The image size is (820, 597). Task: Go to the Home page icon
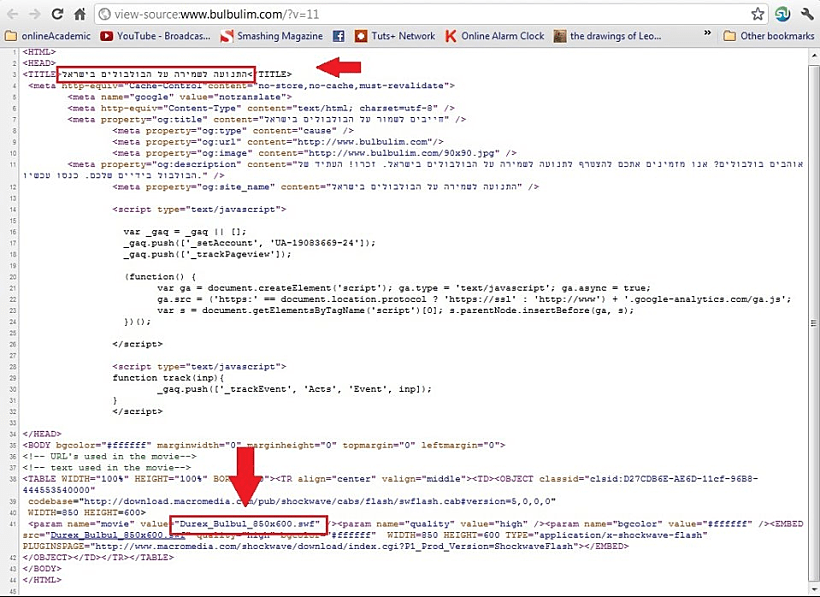81,14
